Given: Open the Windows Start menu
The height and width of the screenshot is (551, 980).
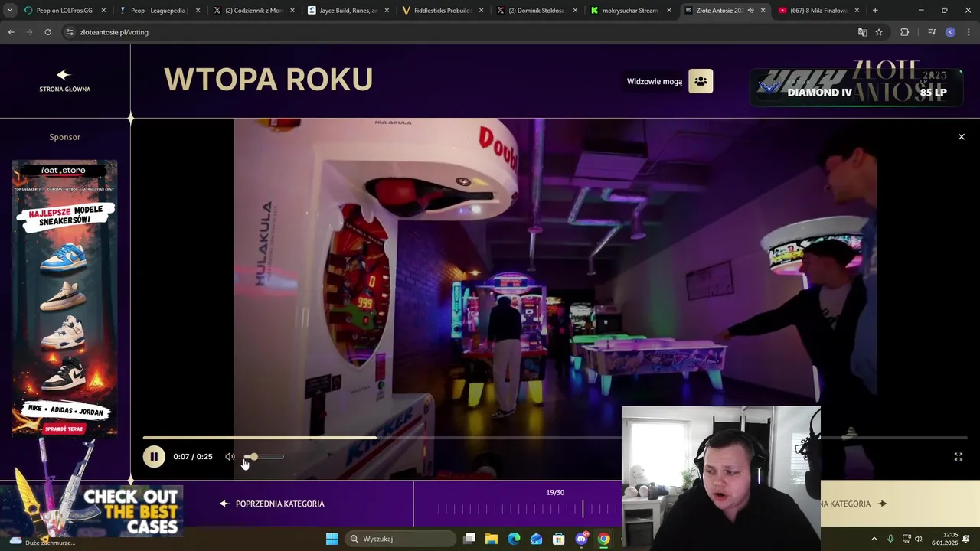Looking at the screenshot, I should point(332,539).
